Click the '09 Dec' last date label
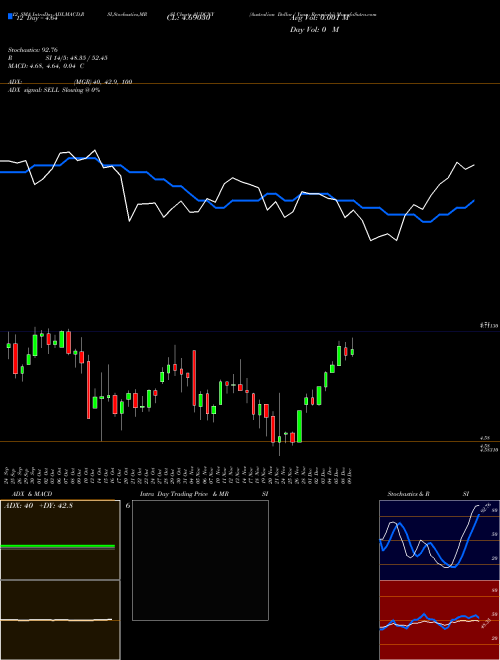500x660 pixels. 349,474
